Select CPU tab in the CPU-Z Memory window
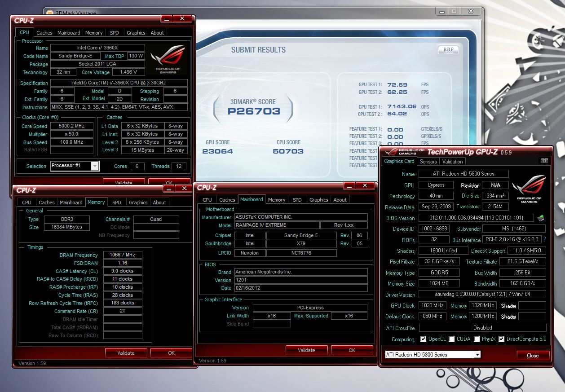This screenshot has height=392, width=565. pyautogui.click(x=27, y=203)
